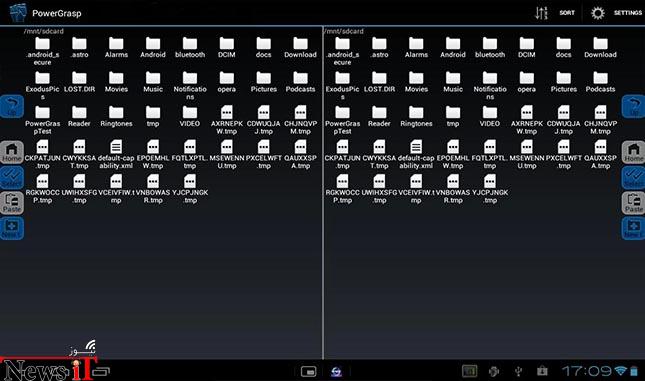645x381 pixels.
Task: Click the PowerGrasp app logo
Action: click(18, 13)
